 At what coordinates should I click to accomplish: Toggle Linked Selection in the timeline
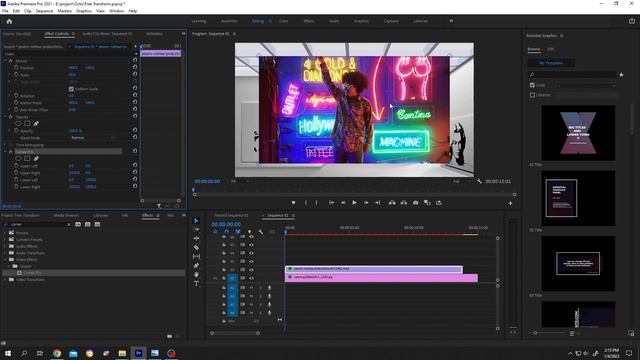[238, 232]
